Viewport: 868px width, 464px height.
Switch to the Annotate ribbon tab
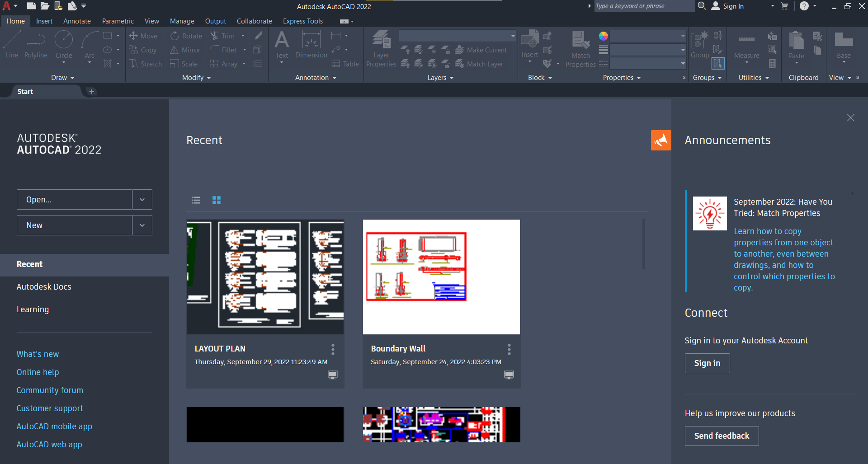(77, 21)
